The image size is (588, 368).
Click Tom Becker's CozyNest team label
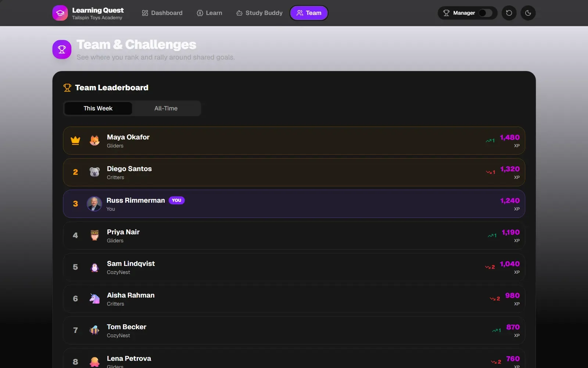[x=118, y=335]
